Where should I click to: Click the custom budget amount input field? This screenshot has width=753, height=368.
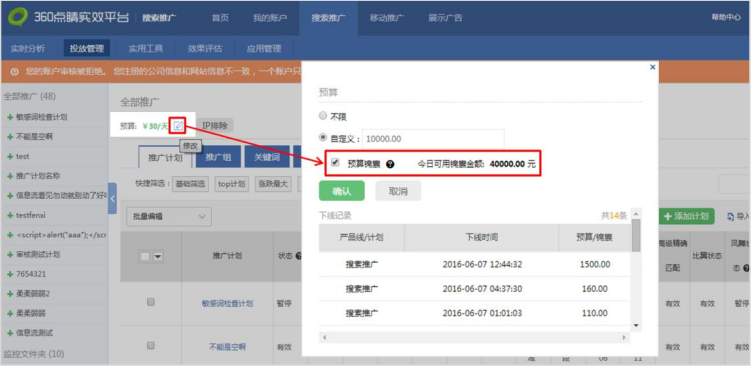tap(433, 139)
